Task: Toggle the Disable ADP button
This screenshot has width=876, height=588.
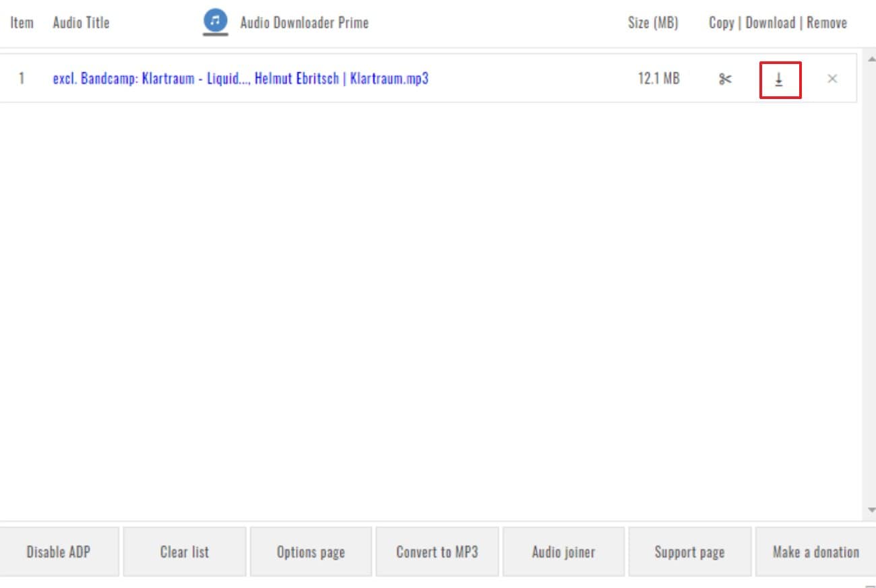Action: (x=59, y=552)
